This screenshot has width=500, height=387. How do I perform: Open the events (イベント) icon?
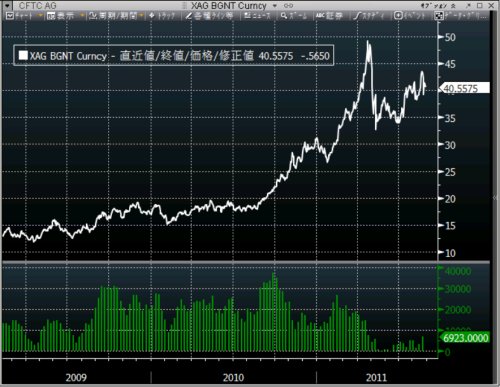click(x=398, y=15)
